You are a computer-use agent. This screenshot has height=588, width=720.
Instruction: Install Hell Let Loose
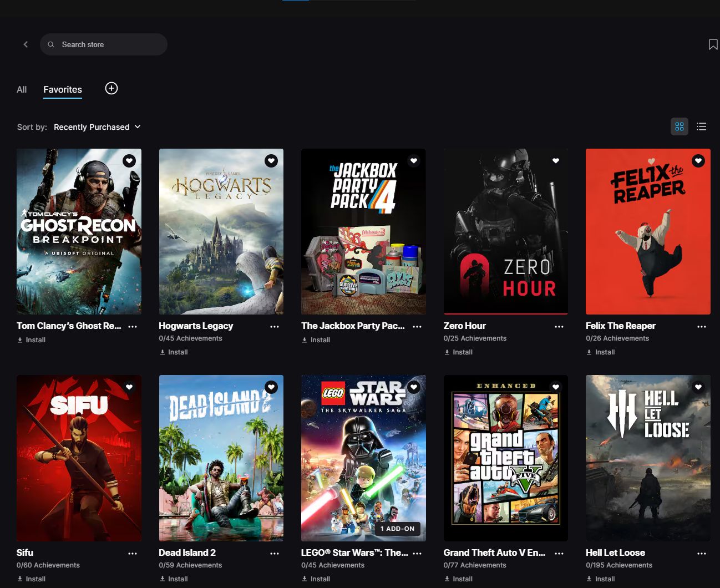pyautogui.click(x=601, y=579)
